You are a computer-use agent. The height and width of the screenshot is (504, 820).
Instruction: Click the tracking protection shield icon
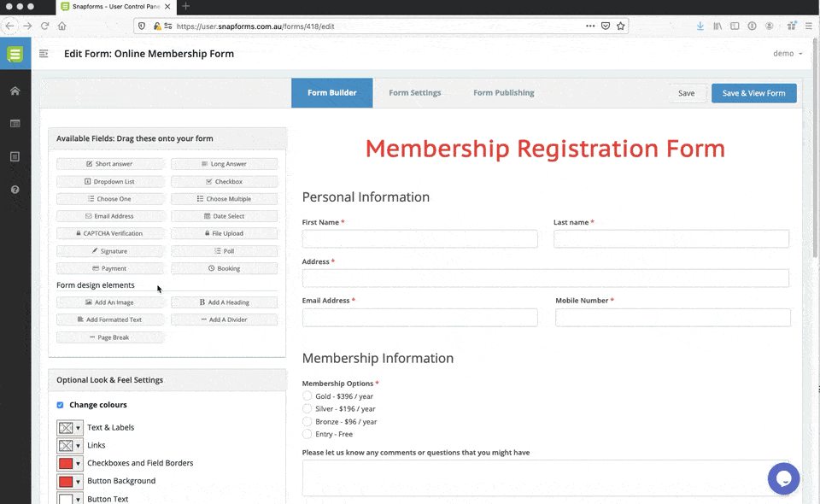[141, 26]
